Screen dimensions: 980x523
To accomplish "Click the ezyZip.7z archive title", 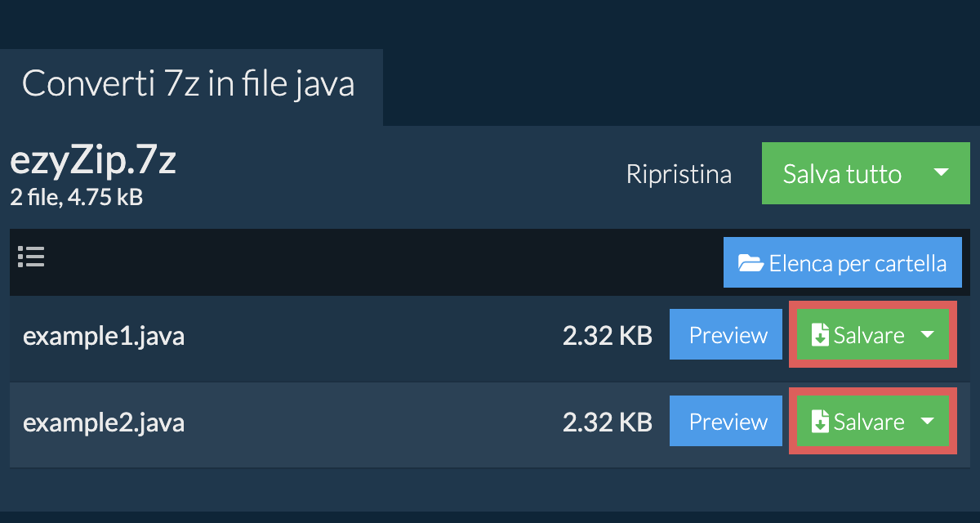I will (x=93, y=162).
